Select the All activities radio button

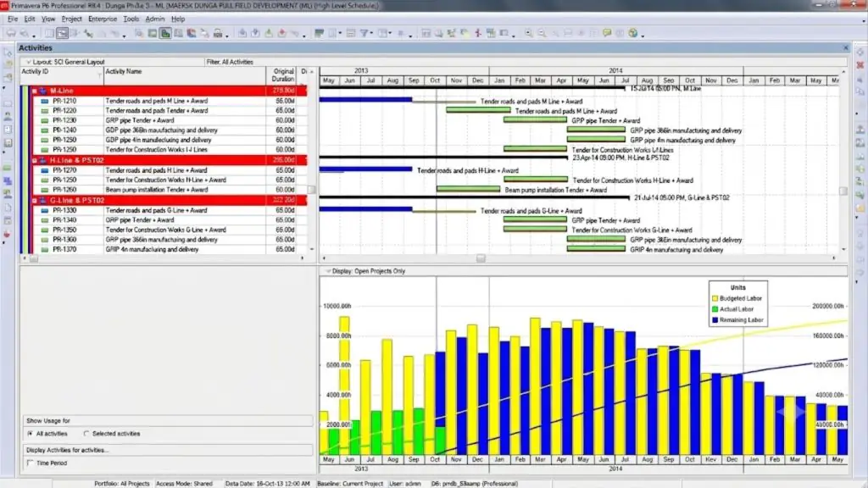30,434
